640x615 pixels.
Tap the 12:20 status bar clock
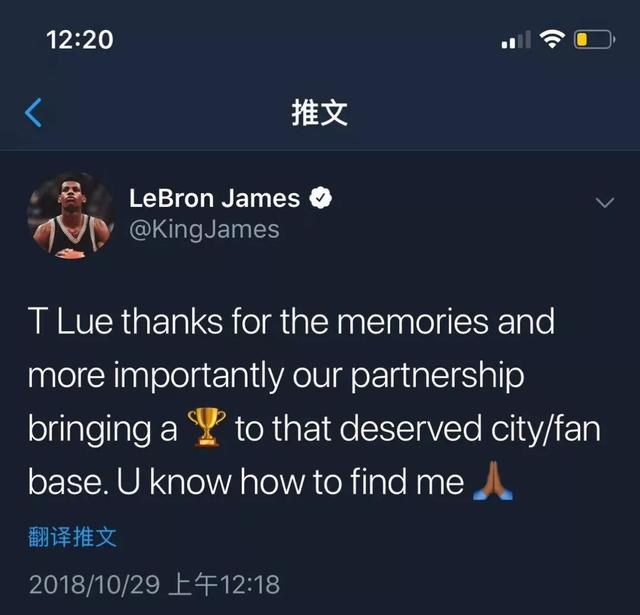[80, 40]
